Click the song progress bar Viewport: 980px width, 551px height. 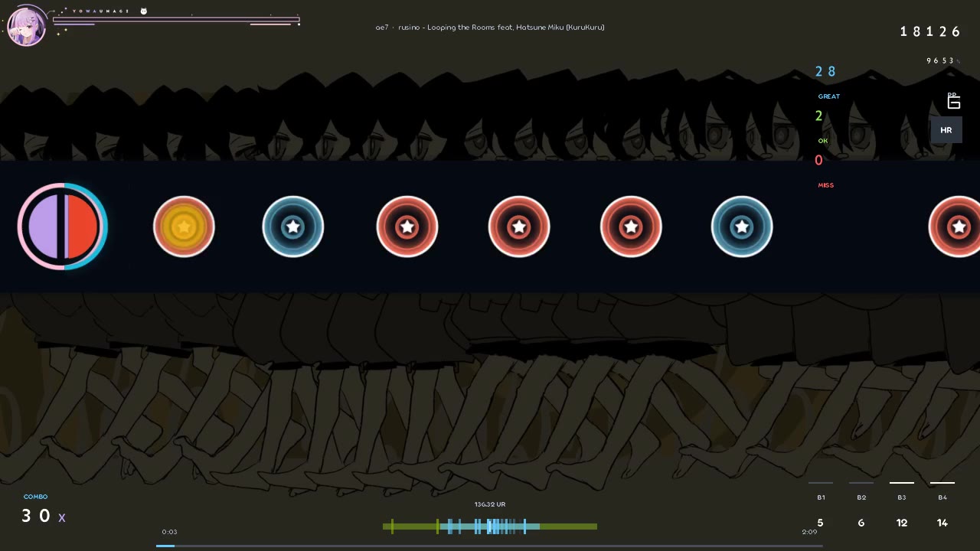pos(490,546)
